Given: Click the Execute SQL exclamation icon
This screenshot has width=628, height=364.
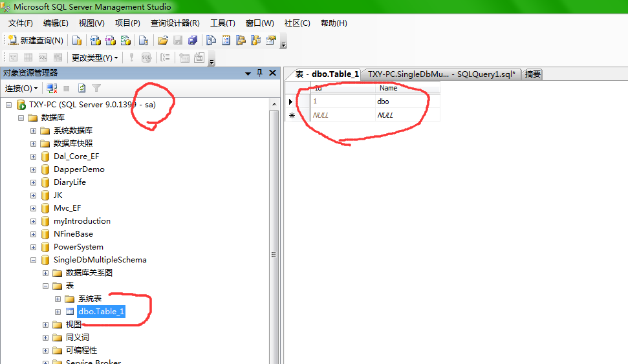Looking at the screenshot, I should tap(131, 58).
